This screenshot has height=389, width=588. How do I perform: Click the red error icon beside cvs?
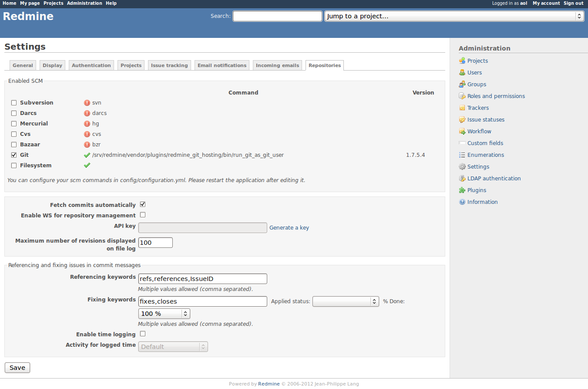tap(87, 134)
